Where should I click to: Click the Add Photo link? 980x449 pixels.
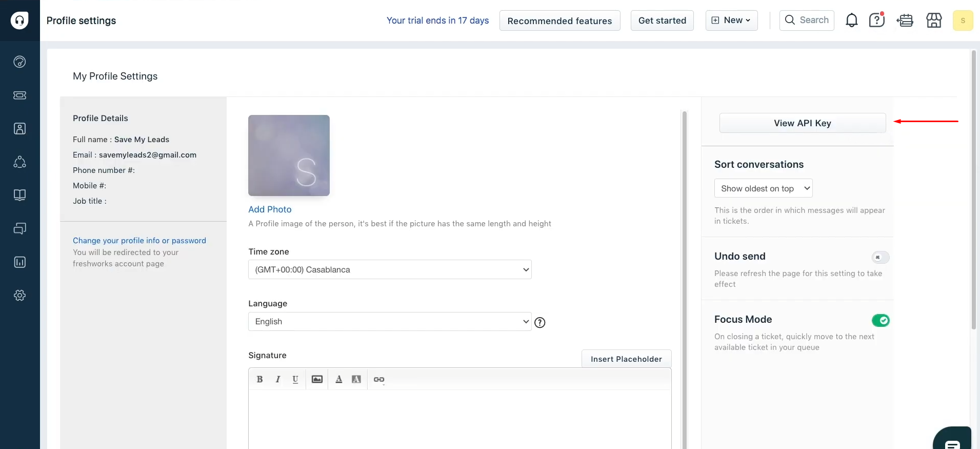270,209
